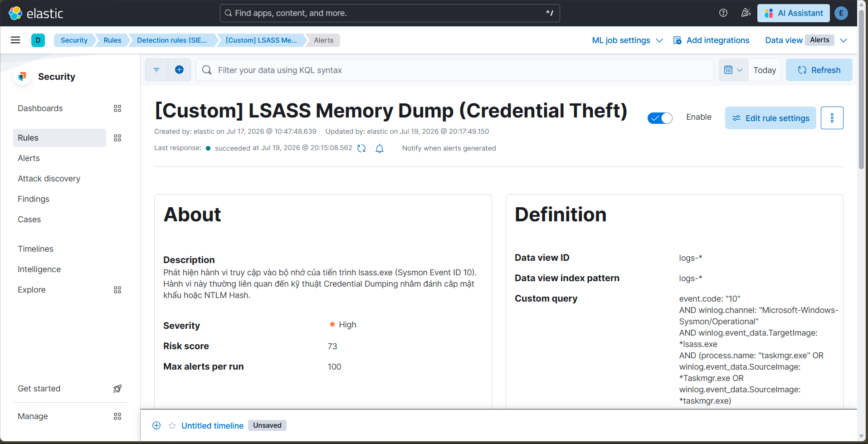The image size is (868, 444).
Task: Click the risk score value 73
Action: tap(332, 346)
